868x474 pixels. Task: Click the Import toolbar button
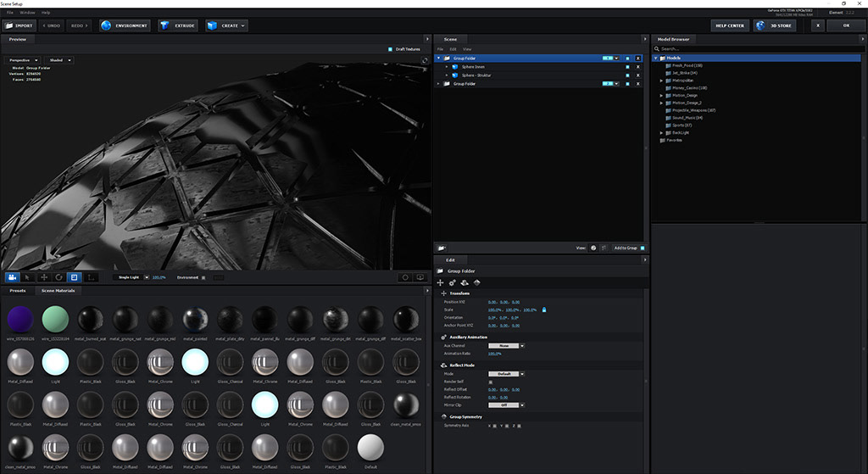[19, 25]
